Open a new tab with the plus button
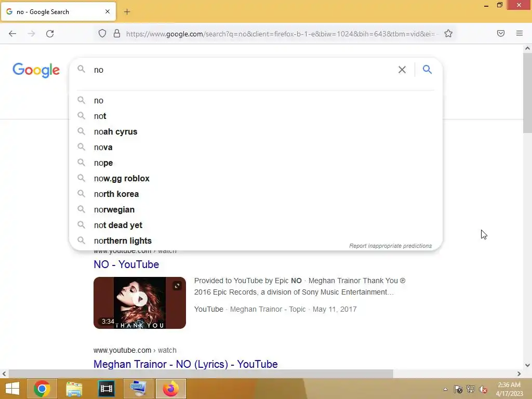This screenshot has height=399, width=532. point(127,12)
